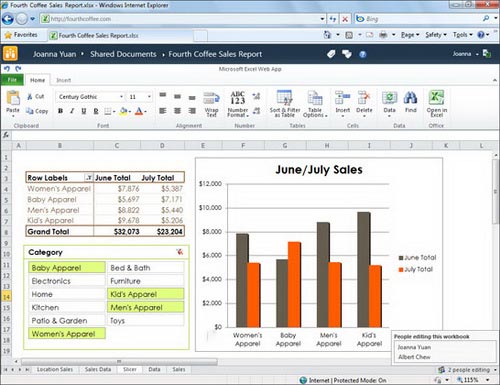Switch to the Insert ribbon tab
This screenshot has height=385, width=500.
(x=63, y=80)
